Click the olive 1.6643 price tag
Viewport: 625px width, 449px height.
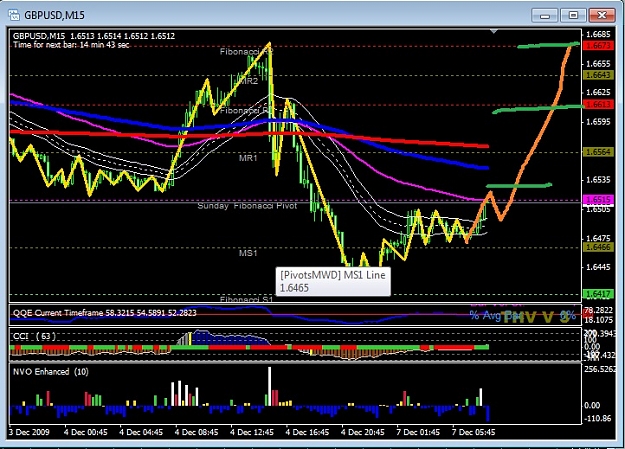(598, 75)
